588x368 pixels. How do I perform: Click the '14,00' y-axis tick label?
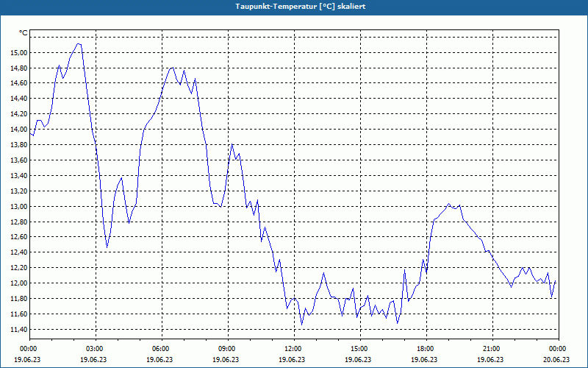[x=19, y=130]
